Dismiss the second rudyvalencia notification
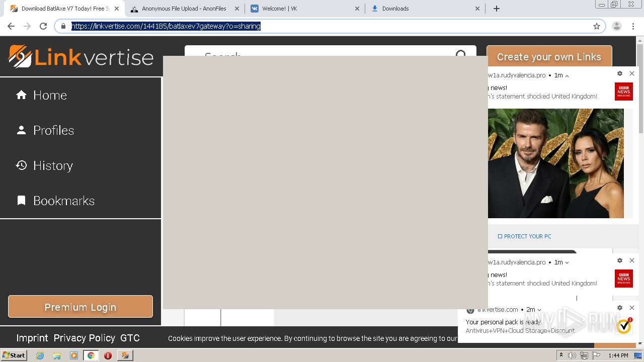 click(x=632, y=260)
